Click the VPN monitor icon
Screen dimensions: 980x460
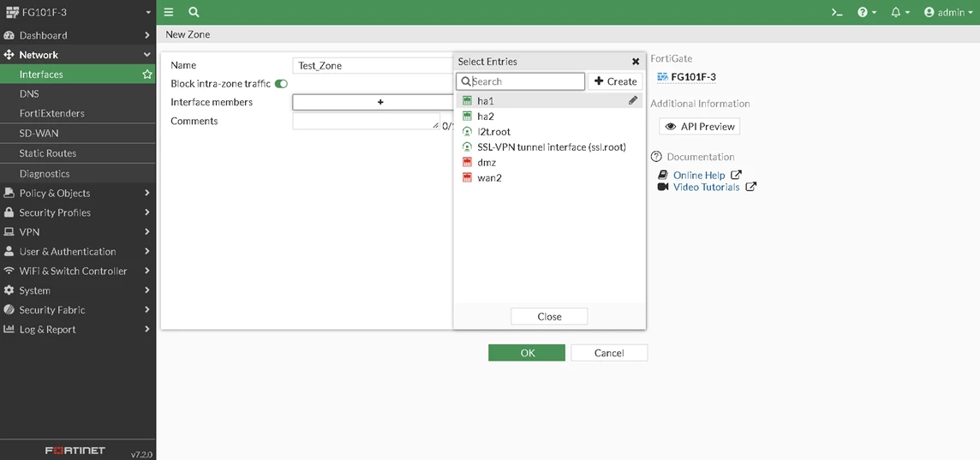coord(9,232)
